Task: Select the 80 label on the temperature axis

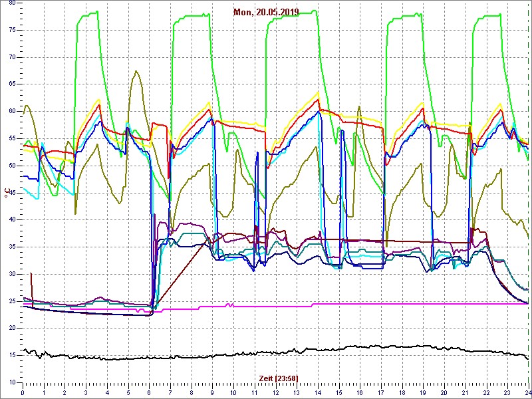Action: tap(12, 3)
